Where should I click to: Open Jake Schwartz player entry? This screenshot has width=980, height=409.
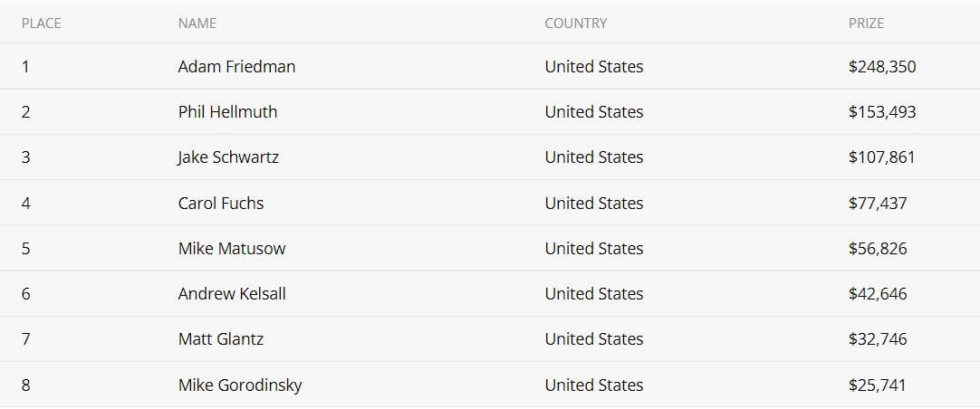click(228, 157)
